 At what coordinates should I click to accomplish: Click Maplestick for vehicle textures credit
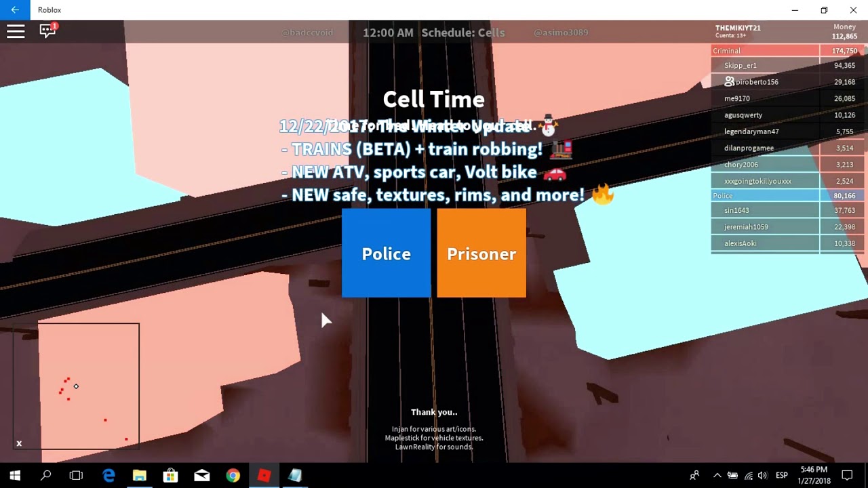click(434, 438)
